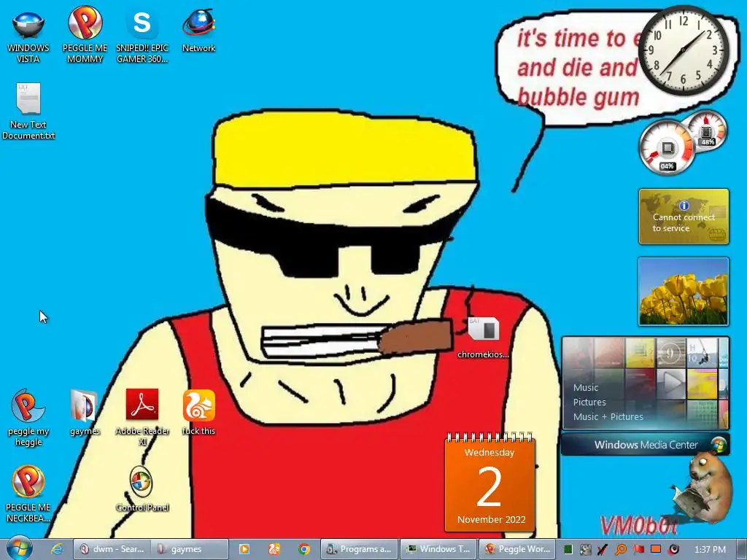
Task: Switch to the dwm - Sear... taskbar window
Action: pos(112,549)
